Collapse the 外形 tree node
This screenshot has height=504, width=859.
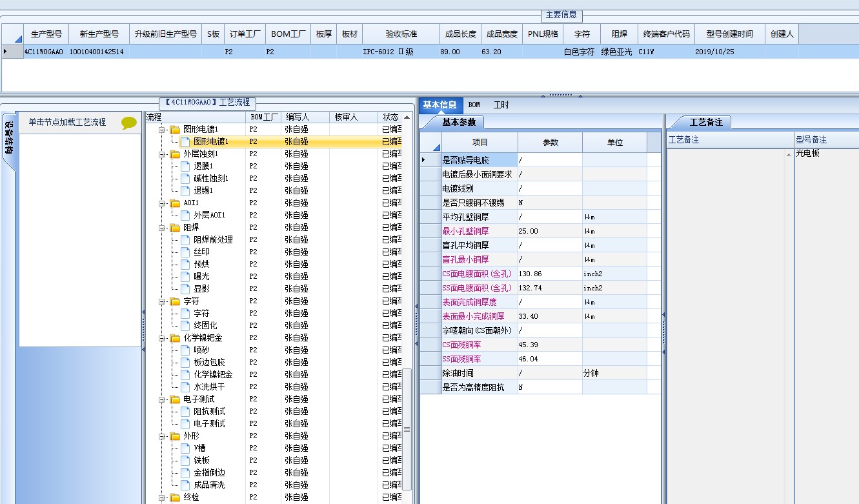click(162, 436)
